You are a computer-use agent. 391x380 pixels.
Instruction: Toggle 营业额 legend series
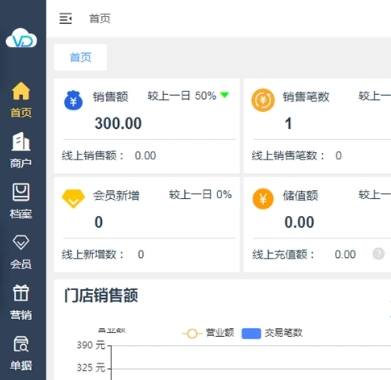click(x=208, y=333)
